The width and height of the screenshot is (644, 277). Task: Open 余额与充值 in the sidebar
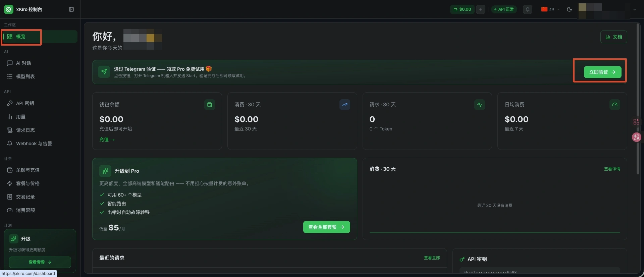click(40, 170)
